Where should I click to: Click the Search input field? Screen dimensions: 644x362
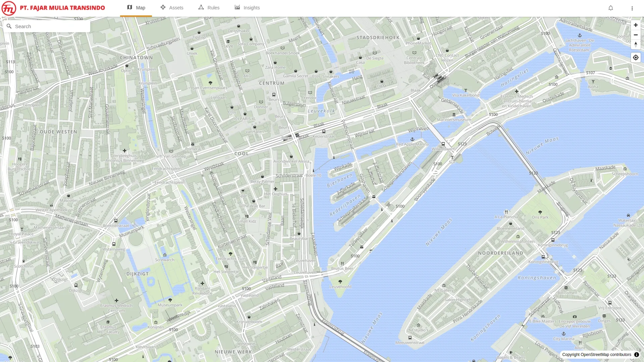(x=50, y=26)
